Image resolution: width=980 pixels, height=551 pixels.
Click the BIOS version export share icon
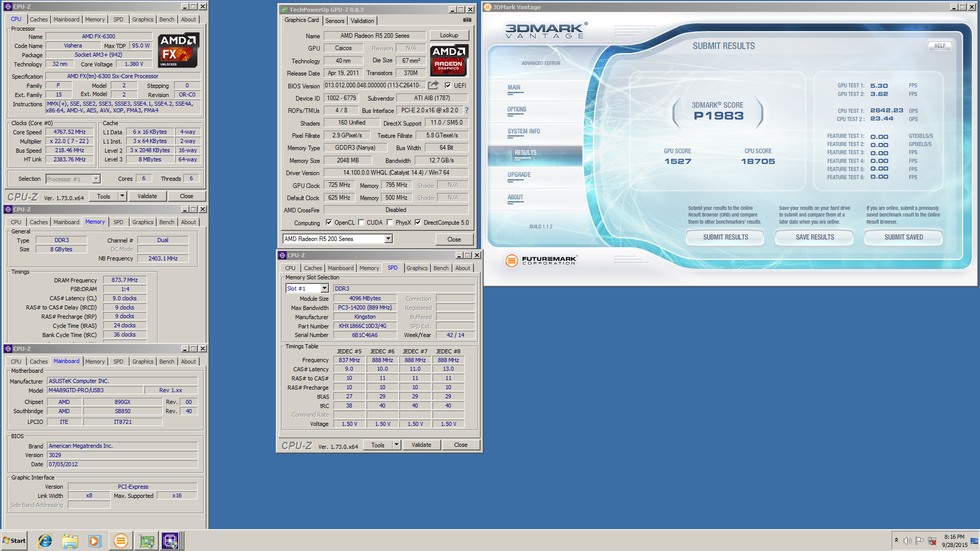(434, 85)
